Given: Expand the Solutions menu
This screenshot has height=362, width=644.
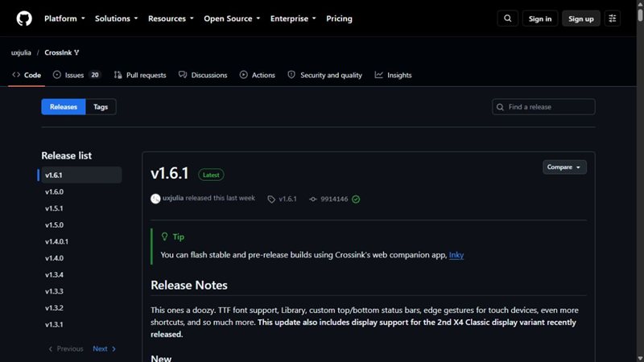Looking at the screenshot, I should coord(116,19).
